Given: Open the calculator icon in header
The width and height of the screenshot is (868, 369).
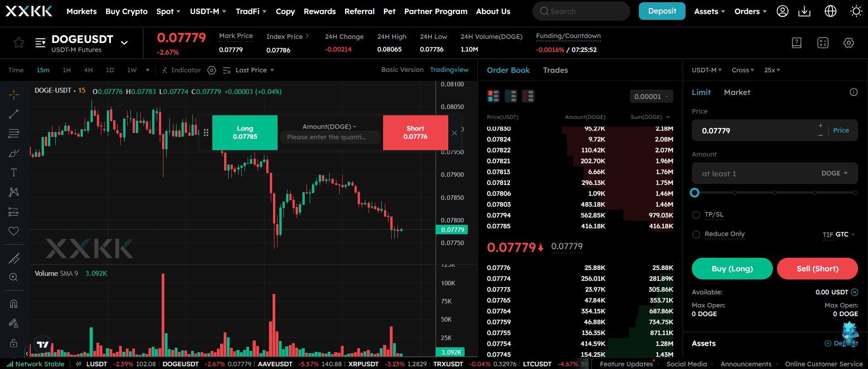Looking at the screenshot, I should tap(823, 43).
